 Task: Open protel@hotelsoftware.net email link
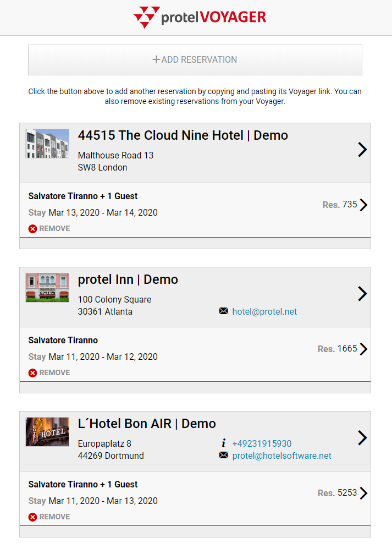click(x=281, y=456)
